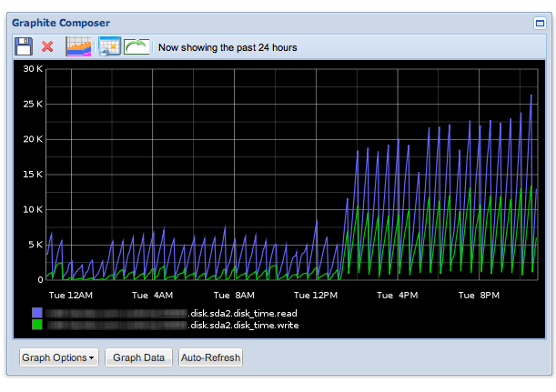Click the 'Now showing the past 24 hours' text
Screen dimensions: 556x392
[x=227, y=47]
